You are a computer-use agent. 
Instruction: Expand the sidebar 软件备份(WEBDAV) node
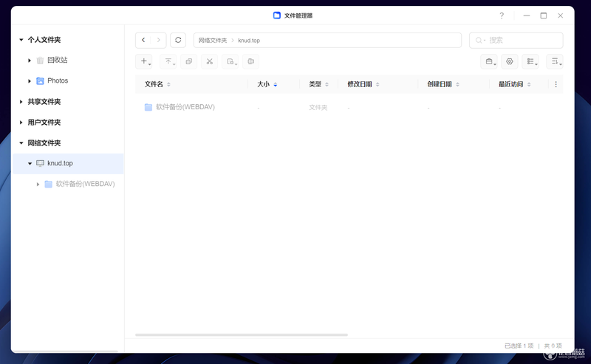click(x=38, y=185)
